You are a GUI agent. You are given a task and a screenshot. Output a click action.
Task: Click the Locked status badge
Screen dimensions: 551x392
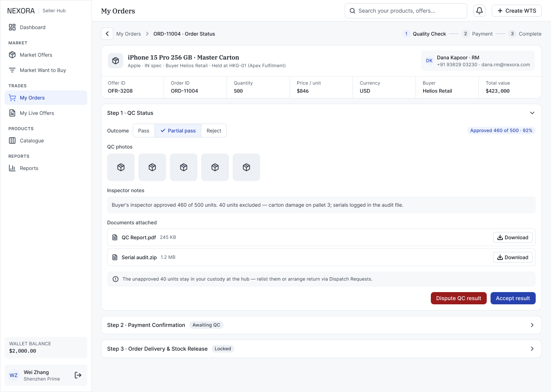coord(223,349)
